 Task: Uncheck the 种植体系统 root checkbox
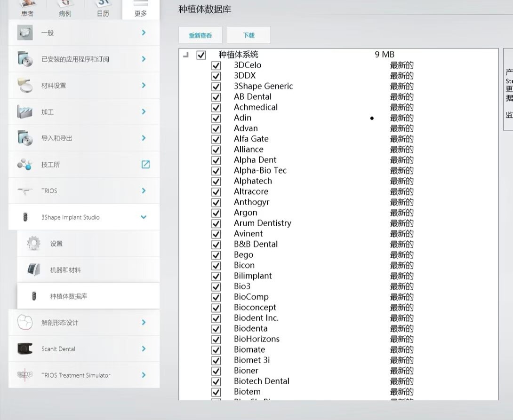pyautogui.click(x=201, y=55)
